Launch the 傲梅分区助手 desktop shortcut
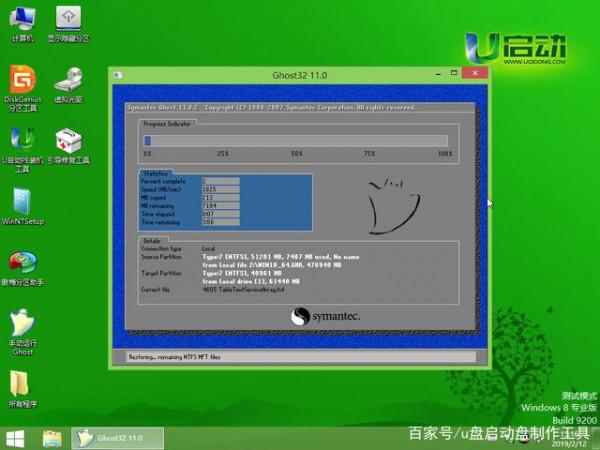 [x=22, y=264]
